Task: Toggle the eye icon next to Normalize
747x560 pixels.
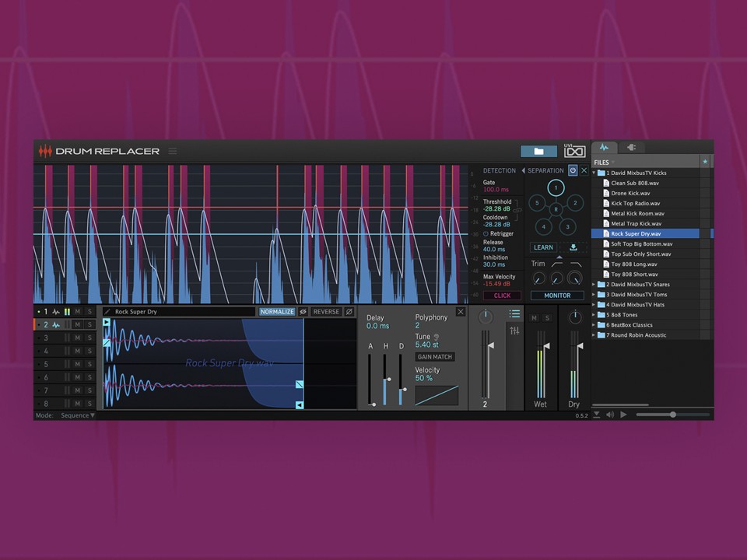Action: 303,311
